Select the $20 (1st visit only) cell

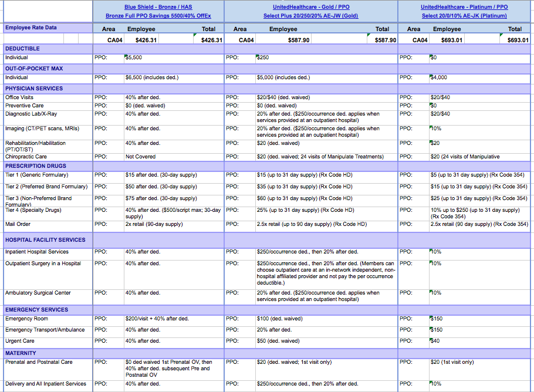[479, 369]
